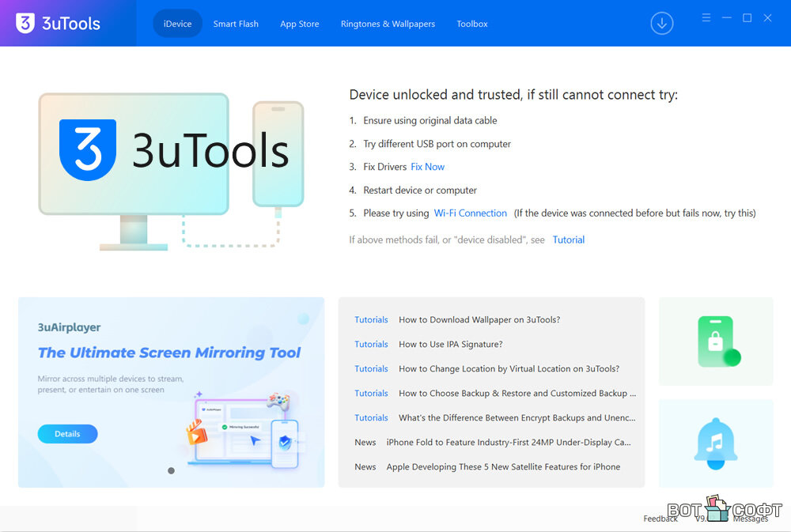This screenshot has width=791, height=532.
Task: Open the green phone lock tile
Action: 716,341
